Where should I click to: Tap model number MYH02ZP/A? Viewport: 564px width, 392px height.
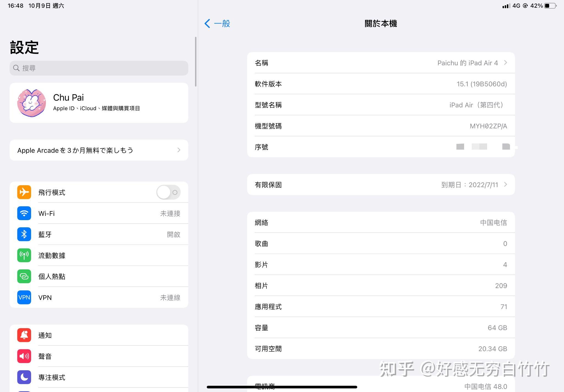pyautogui.click(x=488, y=126)
